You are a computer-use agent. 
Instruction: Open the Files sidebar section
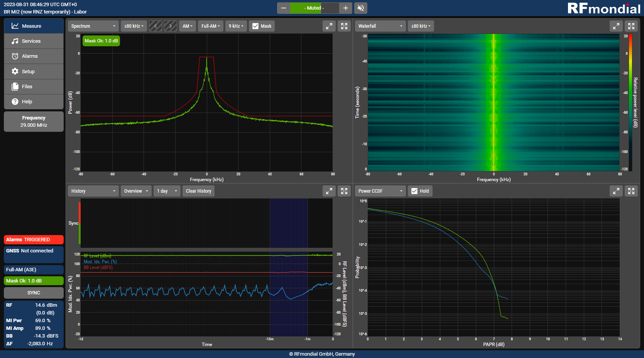click(x=34, y=87)
